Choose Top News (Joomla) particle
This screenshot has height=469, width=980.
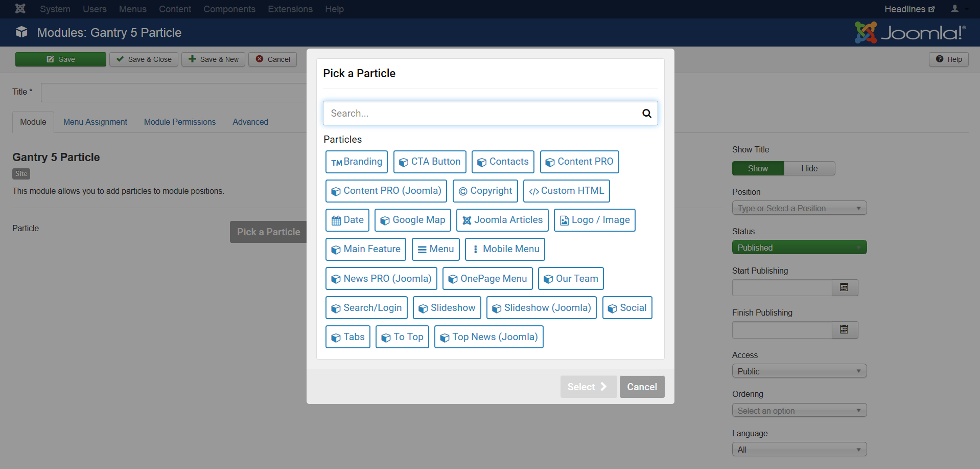(489, 337)
